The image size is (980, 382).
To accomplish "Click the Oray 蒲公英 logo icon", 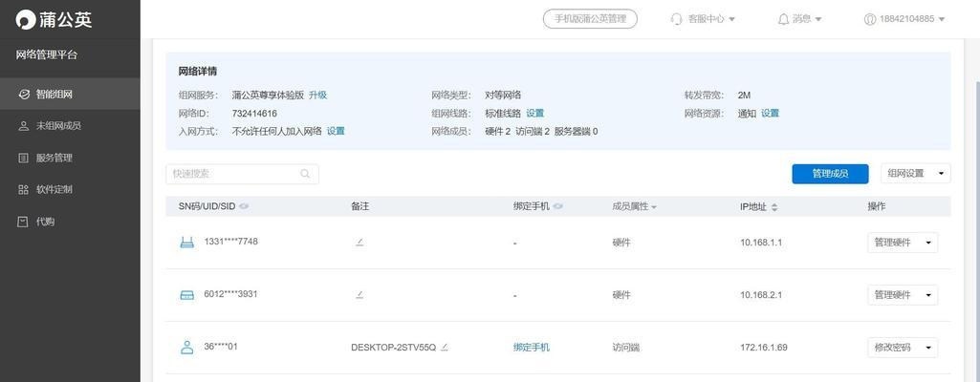I will tap(26, 20).
